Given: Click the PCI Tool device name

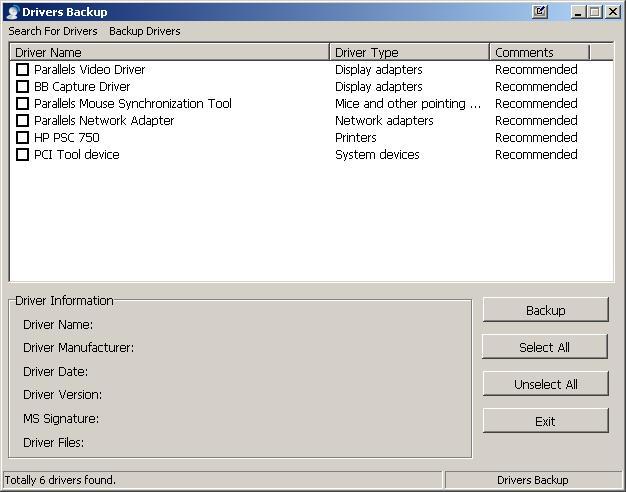Looking at the screenshot, I should pyautogui.click(x=77, y=155).
